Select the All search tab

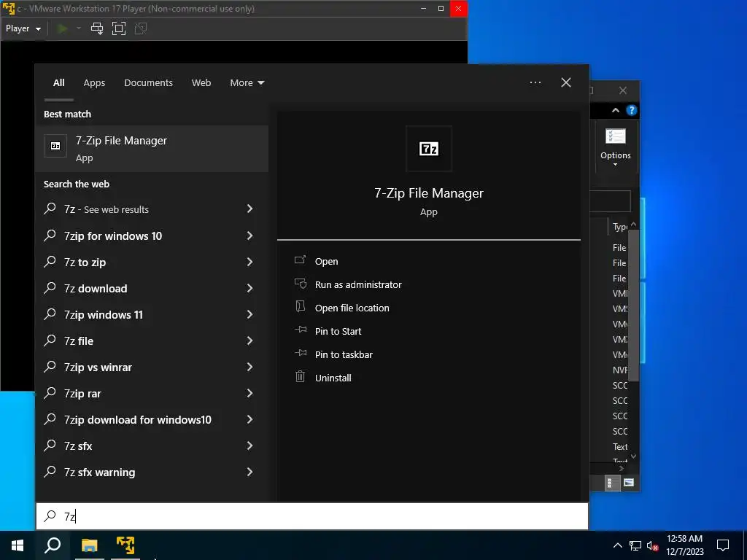[58, 83]
